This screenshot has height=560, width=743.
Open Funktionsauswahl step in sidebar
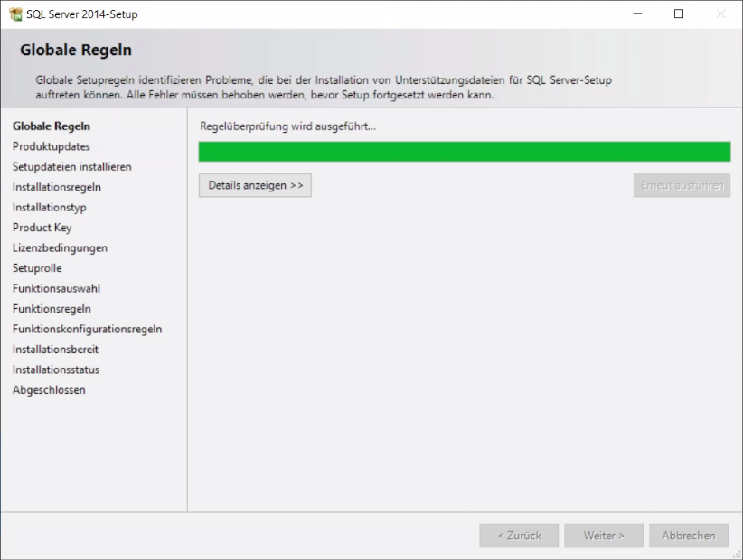tap(56, 288)
